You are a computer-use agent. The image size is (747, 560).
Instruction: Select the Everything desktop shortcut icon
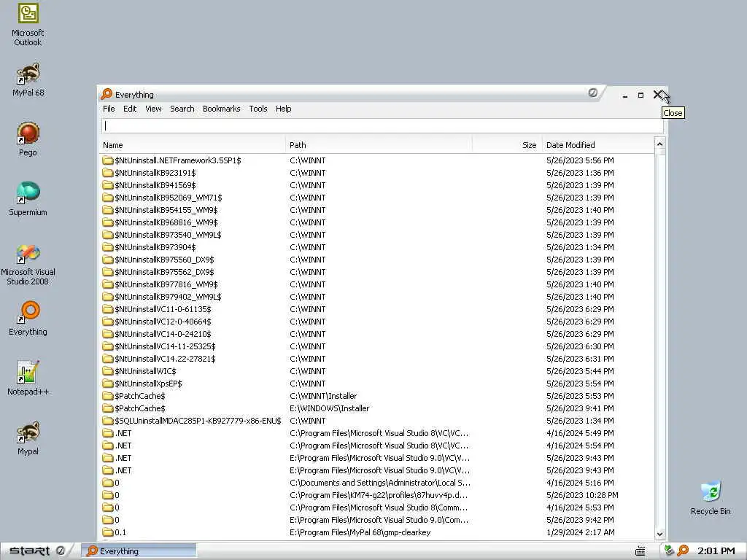pos(28,319)
